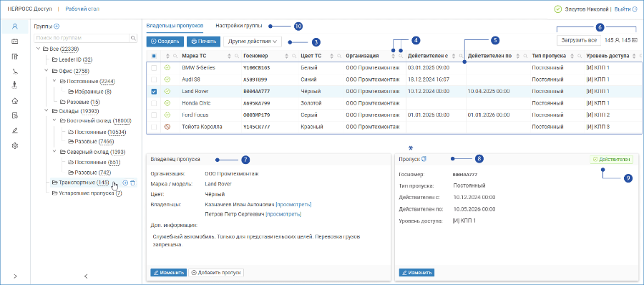Expand the left sidebar with bottom chevron
Viewport: 644px width, 285px height.
15,276
